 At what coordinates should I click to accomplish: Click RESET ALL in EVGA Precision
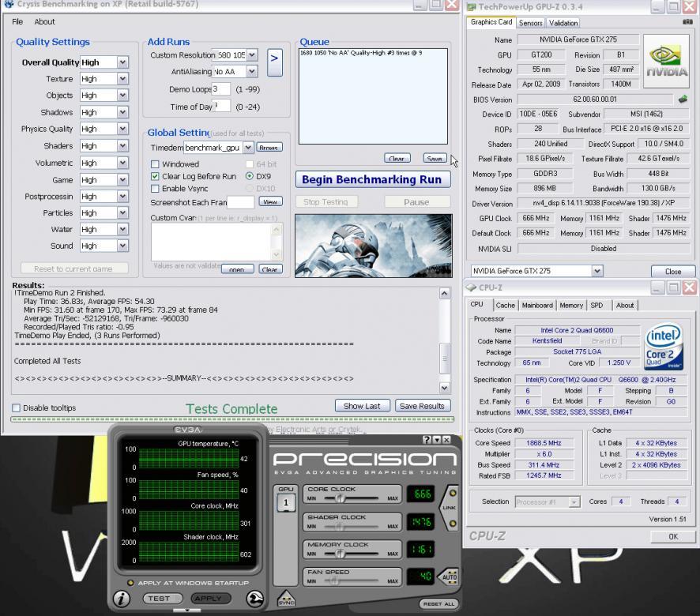point(438,603)
